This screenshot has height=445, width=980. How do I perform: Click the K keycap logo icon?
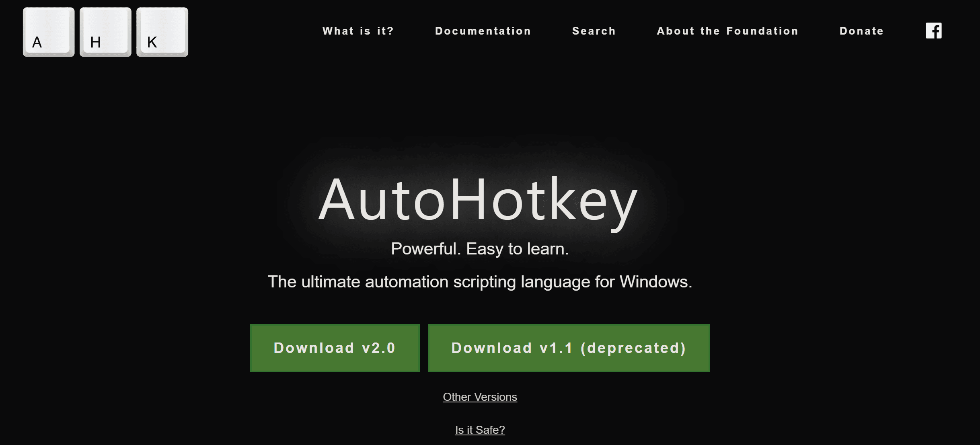pyautogui.click(x=162, y=32)
